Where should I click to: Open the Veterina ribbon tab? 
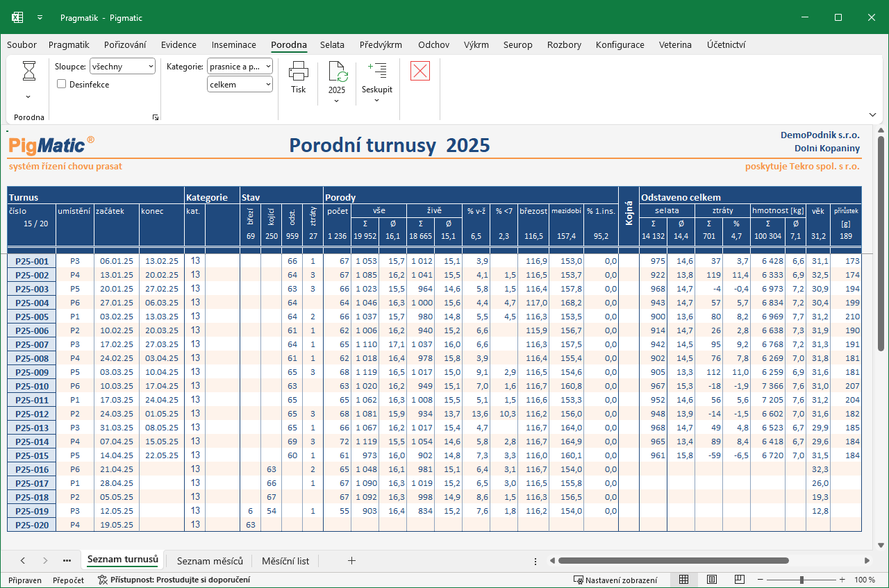click(x=675, y=45)
